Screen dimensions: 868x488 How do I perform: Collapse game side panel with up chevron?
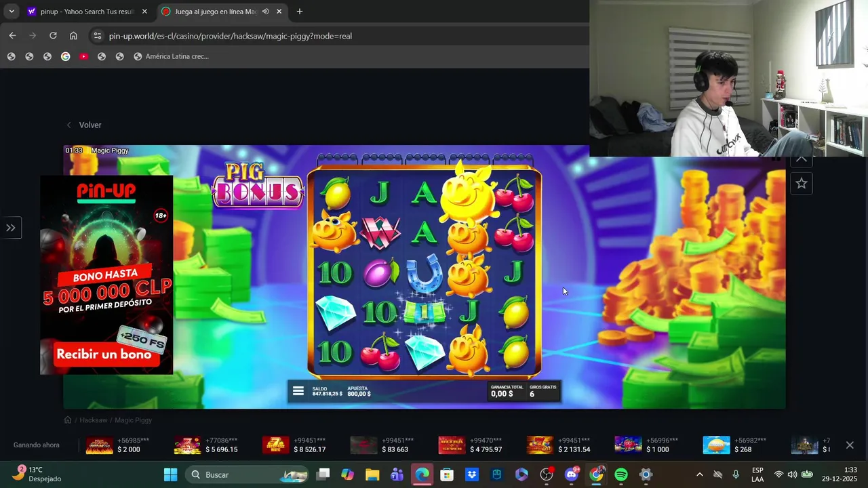click(x=802, y=159)
